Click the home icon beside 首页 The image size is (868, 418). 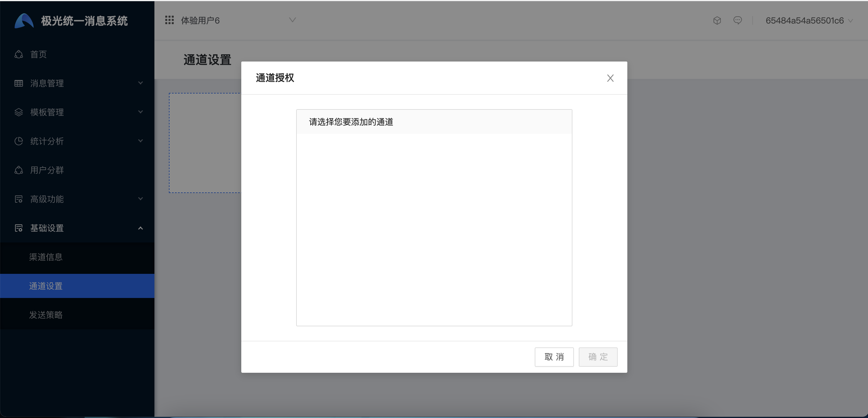click(x=19, y=54)
